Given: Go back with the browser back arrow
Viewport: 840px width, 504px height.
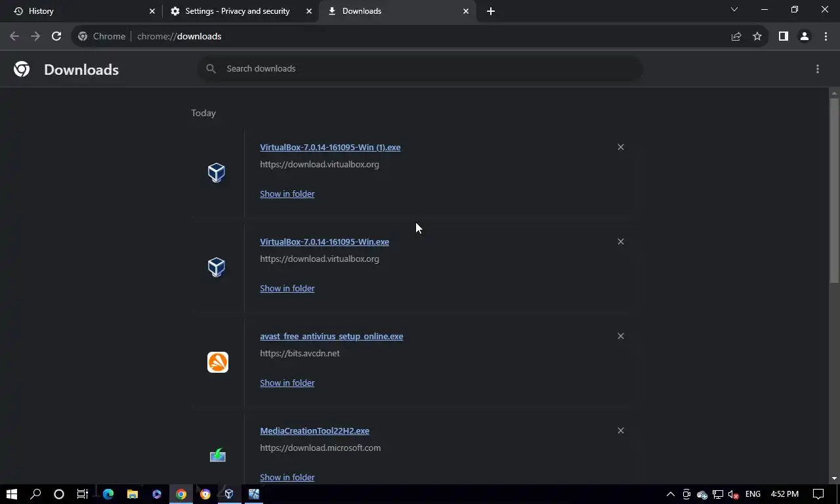Looking at the screenshot, I should coord(14,36).
